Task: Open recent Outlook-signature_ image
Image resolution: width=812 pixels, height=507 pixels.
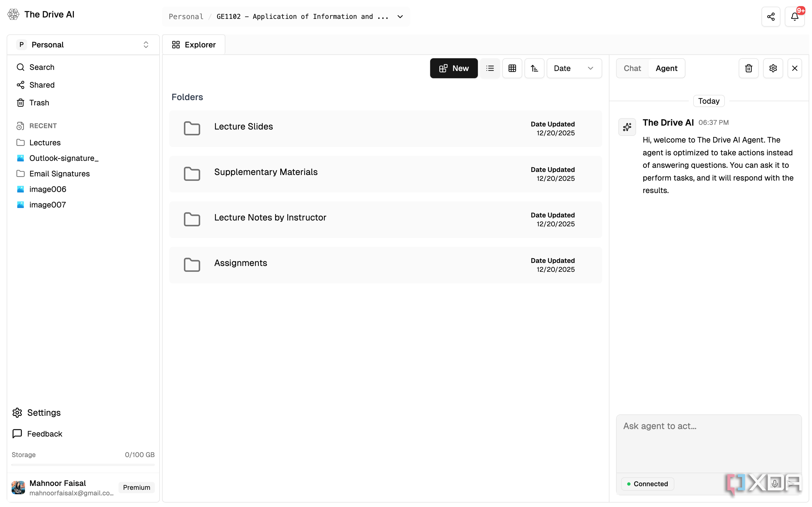Action: pyautogui.click(x=57, y=158)
